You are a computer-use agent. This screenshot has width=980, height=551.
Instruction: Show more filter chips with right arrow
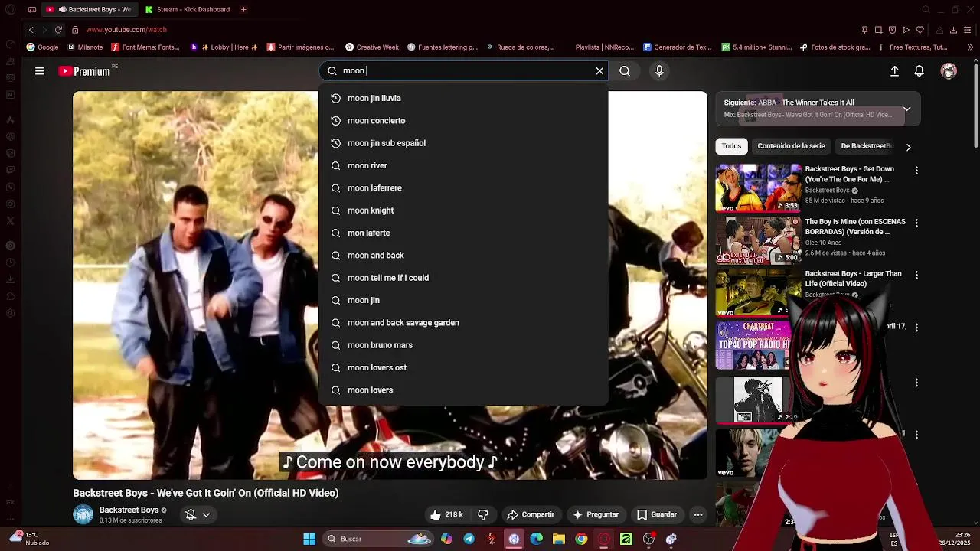908,147
